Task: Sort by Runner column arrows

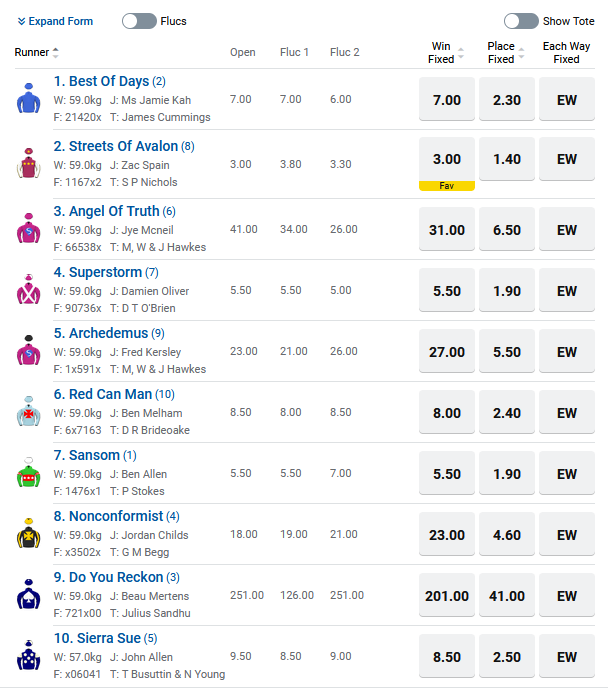Action: [56, 53]
